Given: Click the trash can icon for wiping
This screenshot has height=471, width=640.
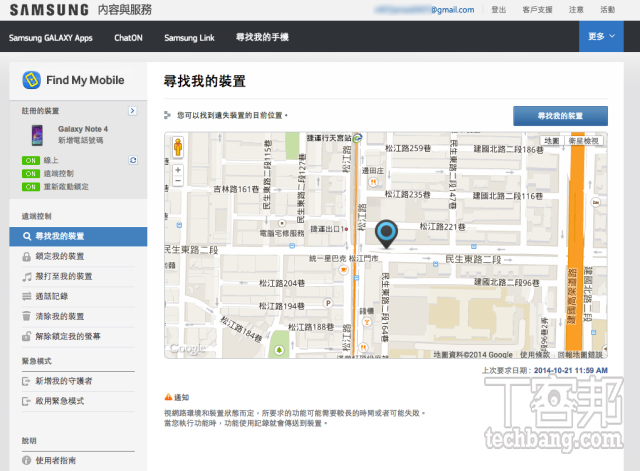Looking at the screenshot, I should point(27,316).
